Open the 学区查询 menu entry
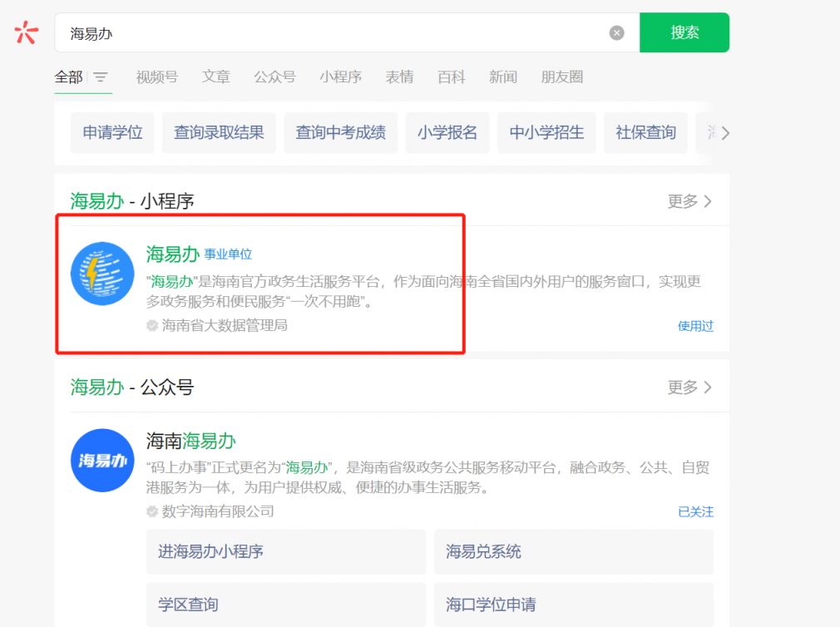Viewport: 840px width, 627px height. (286, 605)
